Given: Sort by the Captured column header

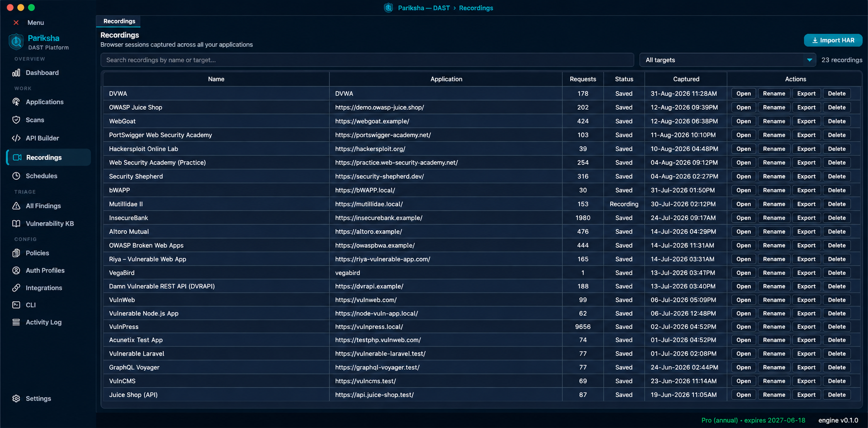Looking at the screenshot, I should [686, 79].
